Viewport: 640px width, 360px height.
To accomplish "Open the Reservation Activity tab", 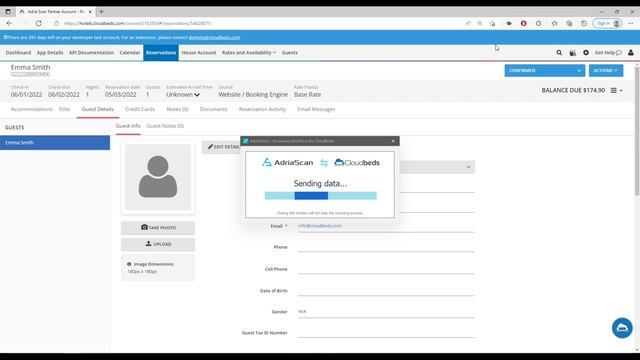I will [x=262, y=109].
